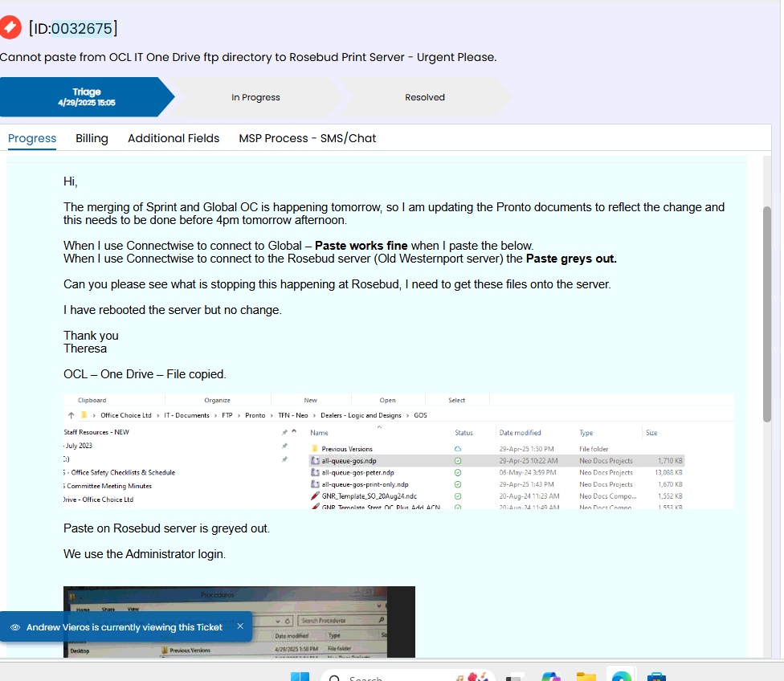The width and height of the screenshot is (784, 681).
Task: Click the 'Status' column header in the screenshot
Action: (x=463, y=433)
